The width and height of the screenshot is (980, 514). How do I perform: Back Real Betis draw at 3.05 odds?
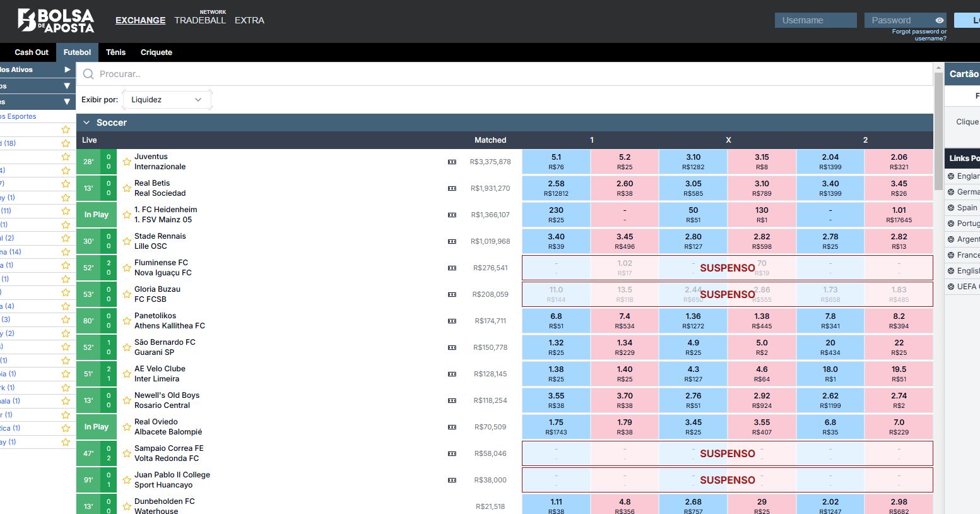coord(693,188)
